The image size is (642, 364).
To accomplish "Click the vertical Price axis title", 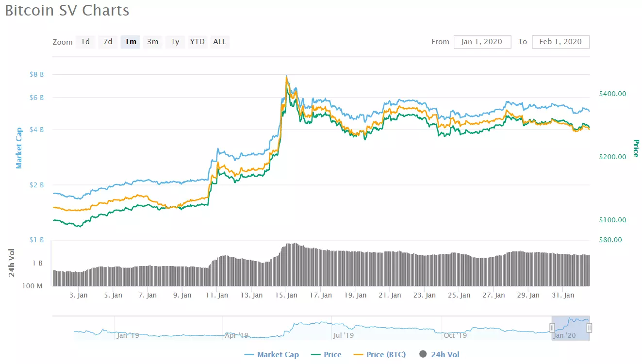I will [635, 148].
